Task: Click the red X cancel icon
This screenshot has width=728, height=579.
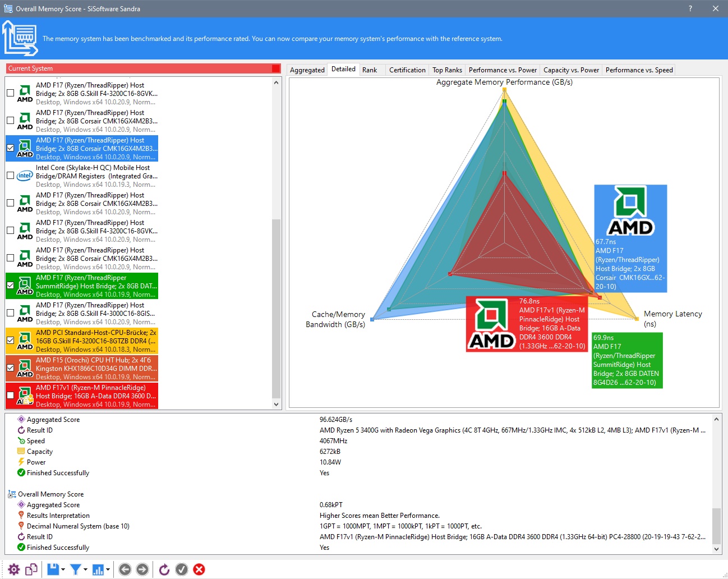Action: click(x=199, y=569)
